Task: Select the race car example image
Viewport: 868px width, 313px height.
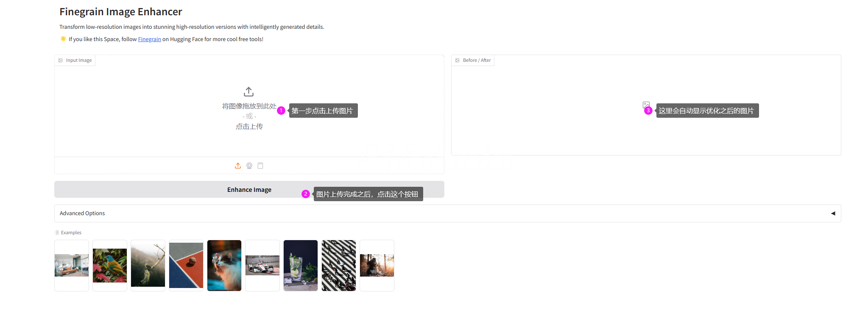Action: coord(262,266)
